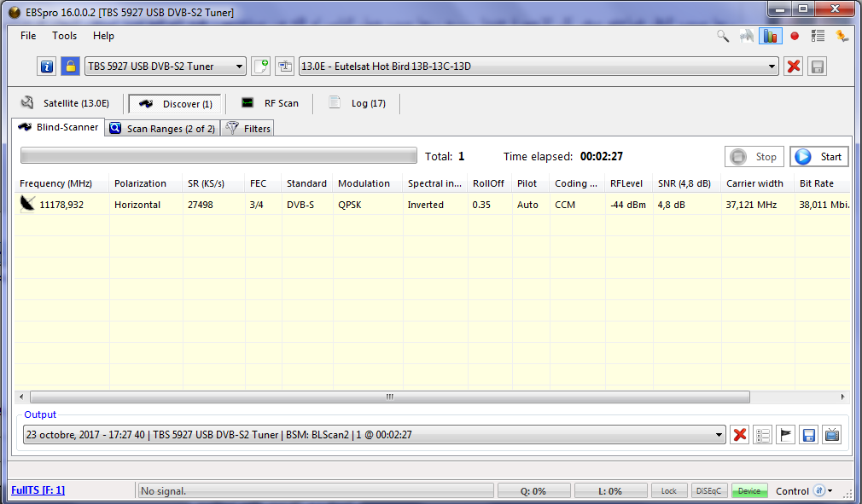Image resolution: width=862 pixels, height=504 pixels.
Task: Open the Tools menu
Action: (64, 36)
